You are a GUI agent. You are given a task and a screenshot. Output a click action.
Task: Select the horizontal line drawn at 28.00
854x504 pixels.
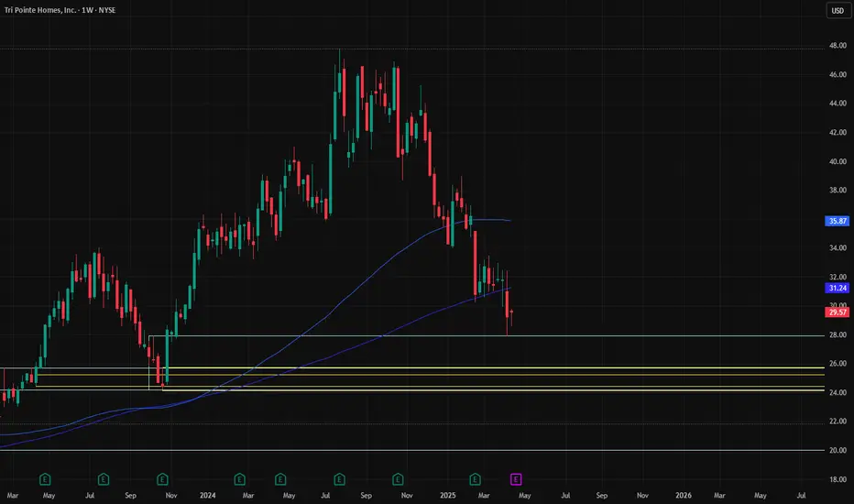pyautogui.click(x=487, y=335)
